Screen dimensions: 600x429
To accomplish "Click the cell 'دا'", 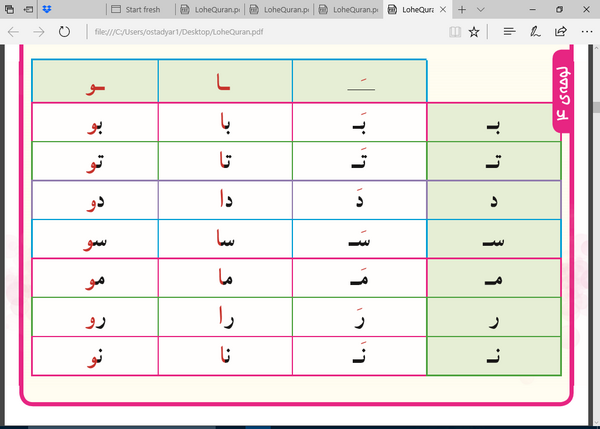I will tap(225, 200).
